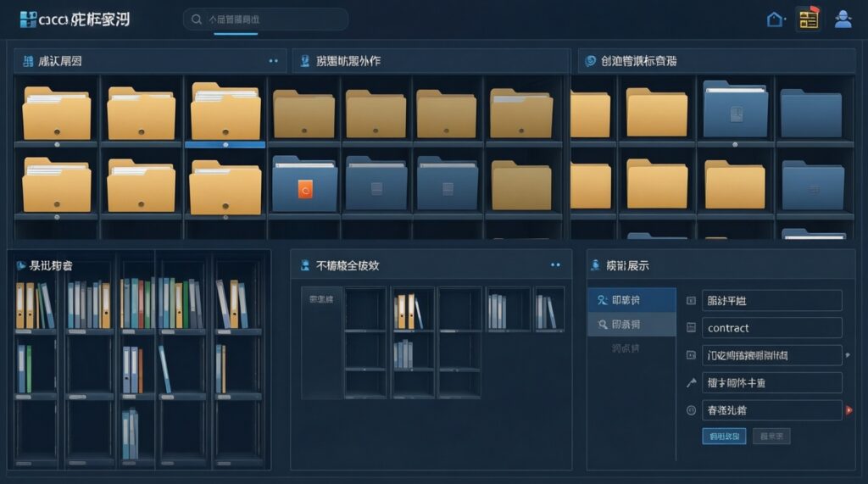
Task: Click the blue bar under the third folder
Action: click(225, 145)
